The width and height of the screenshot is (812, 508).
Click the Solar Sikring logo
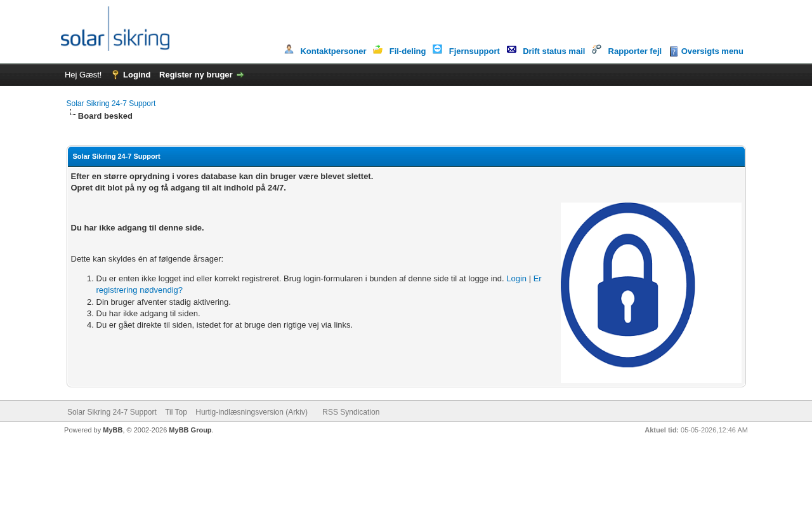pos(115,29)
